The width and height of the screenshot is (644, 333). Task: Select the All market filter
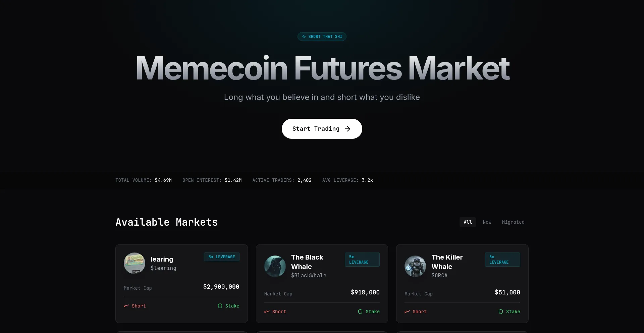(468, 222)
